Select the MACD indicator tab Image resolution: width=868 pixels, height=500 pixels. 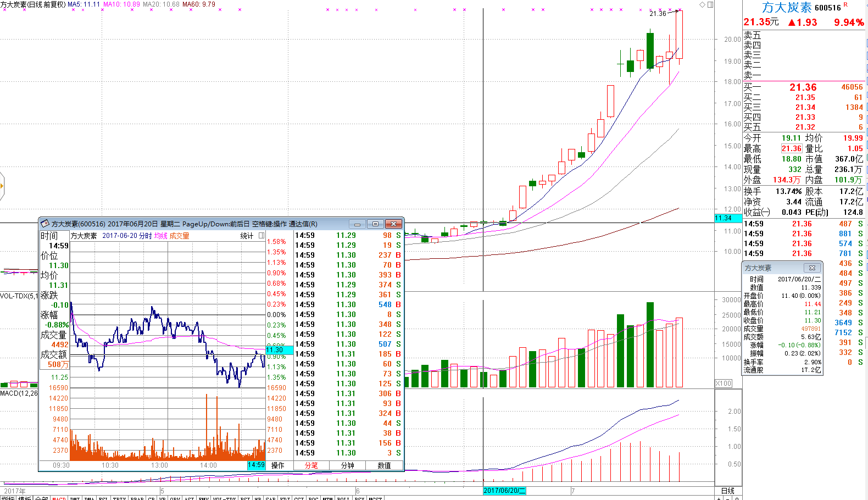59,498
